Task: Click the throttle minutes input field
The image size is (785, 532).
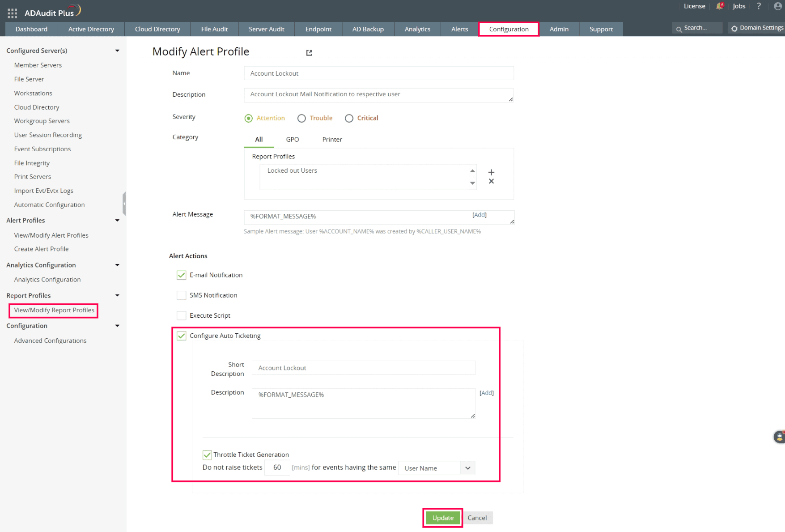Action: pos(277,468)
